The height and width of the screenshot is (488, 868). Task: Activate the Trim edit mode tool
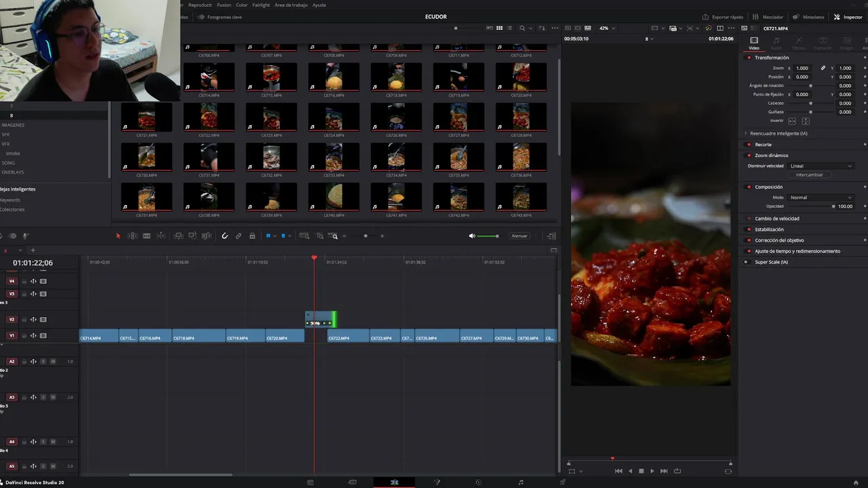[132, 236]
